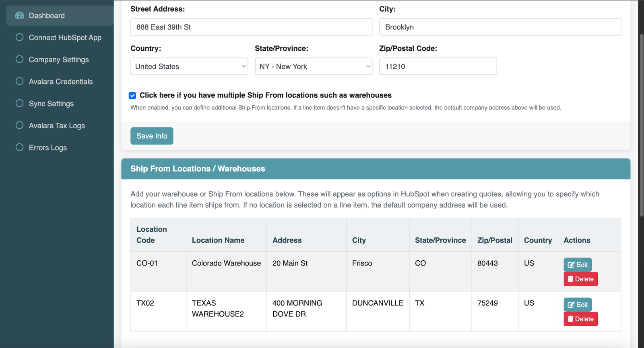Click the page vertical scrollbar
Image resolution: width=644 pixels, height=348 pixels.
(x=642, y=125)
